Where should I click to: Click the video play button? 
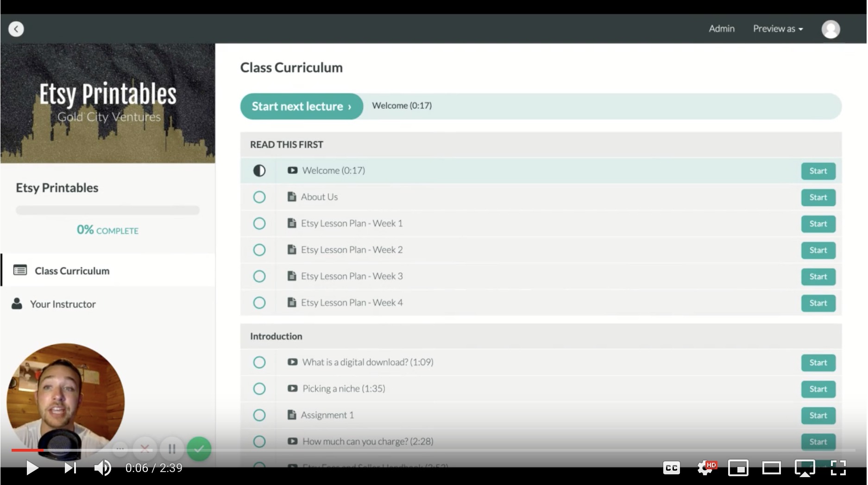tap(31, 468)
